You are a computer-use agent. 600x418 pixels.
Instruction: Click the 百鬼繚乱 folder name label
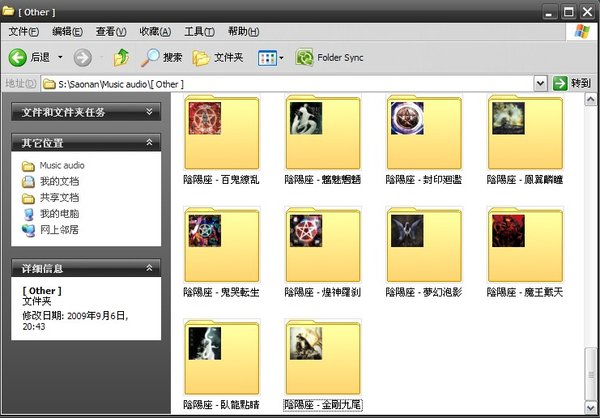click(x=222, y=180)
